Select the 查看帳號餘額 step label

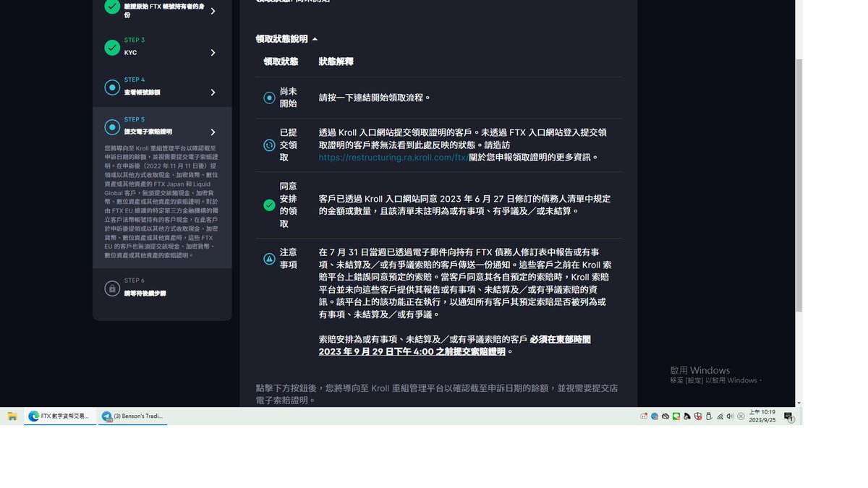(142, 93)
